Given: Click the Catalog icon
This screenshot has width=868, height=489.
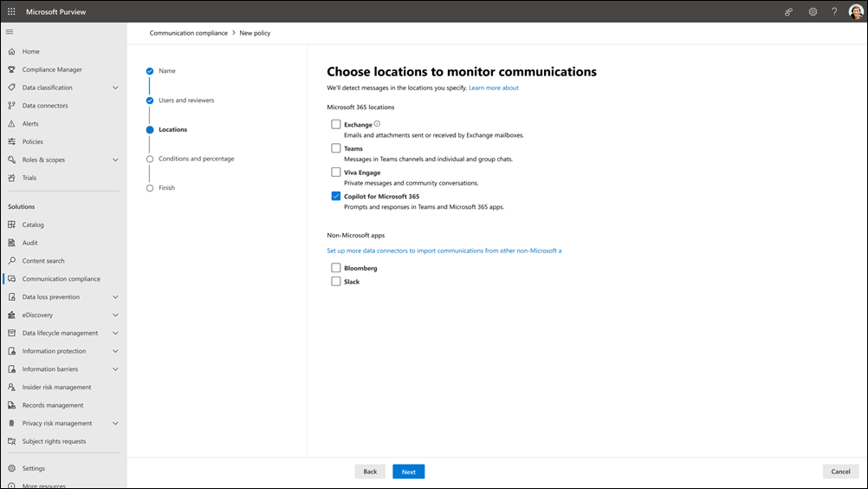Looking at the screenshot, I should [x=11, y=225].
